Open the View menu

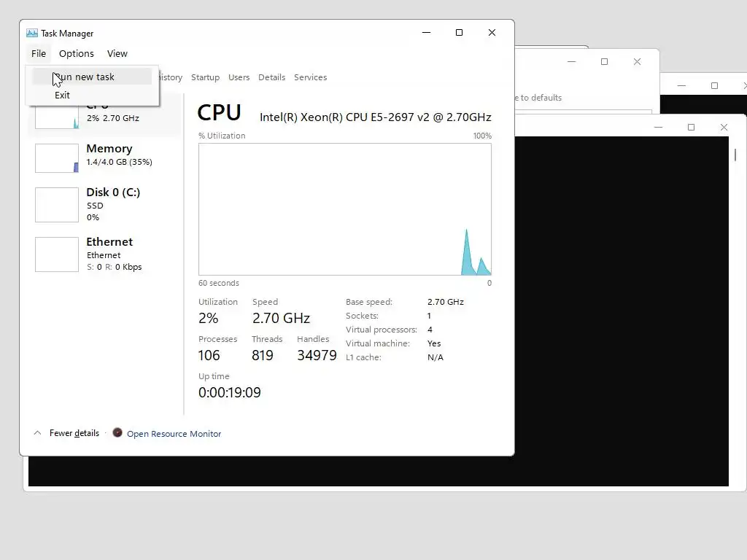tap(117, 53)
